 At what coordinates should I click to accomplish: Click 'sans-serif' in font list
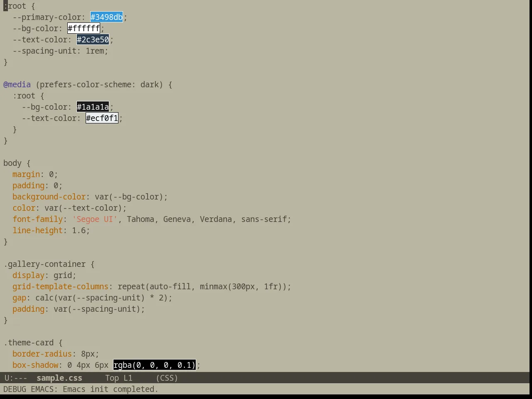264,219
